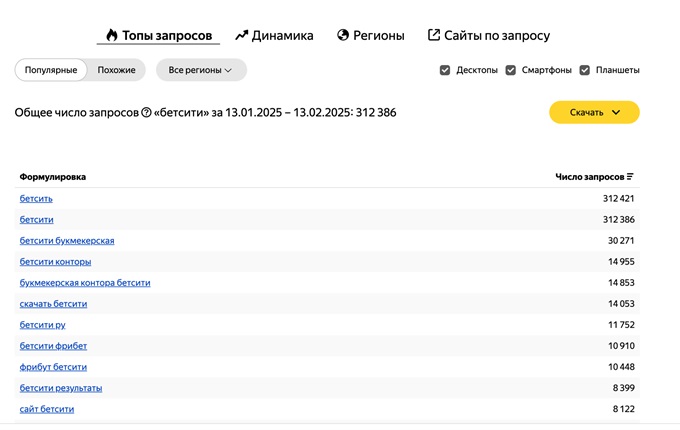Uncheck the Смартфоны checkbox
This screenshot has width=680, height=430.
(511, 70)
